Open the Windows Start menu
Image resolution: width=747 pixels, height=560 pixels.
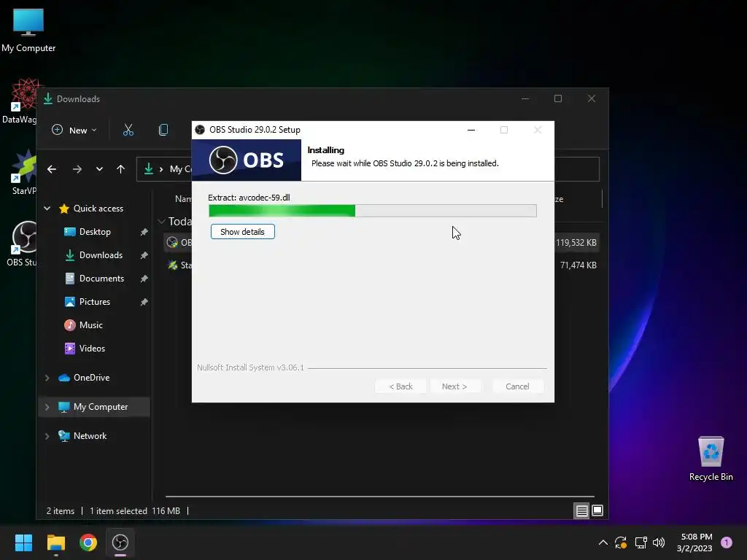(23, 542)
